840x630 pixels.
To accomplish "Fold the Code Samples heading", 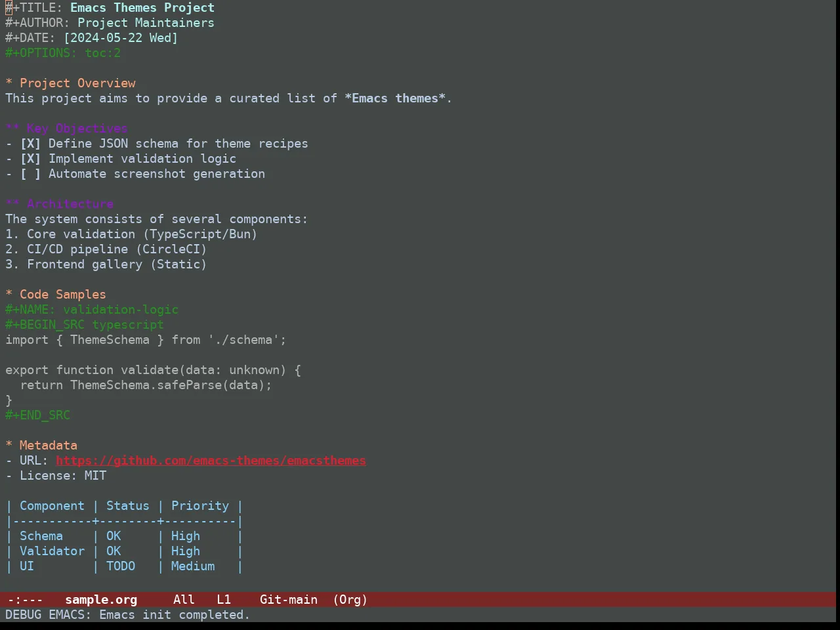I will coord(56,295).
